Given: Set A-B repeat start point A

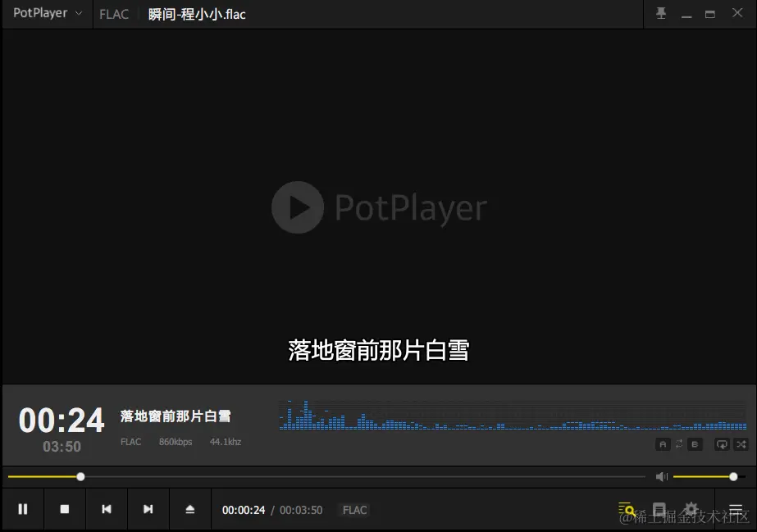Looking at the screenshot, I should [x=663, y=444].
